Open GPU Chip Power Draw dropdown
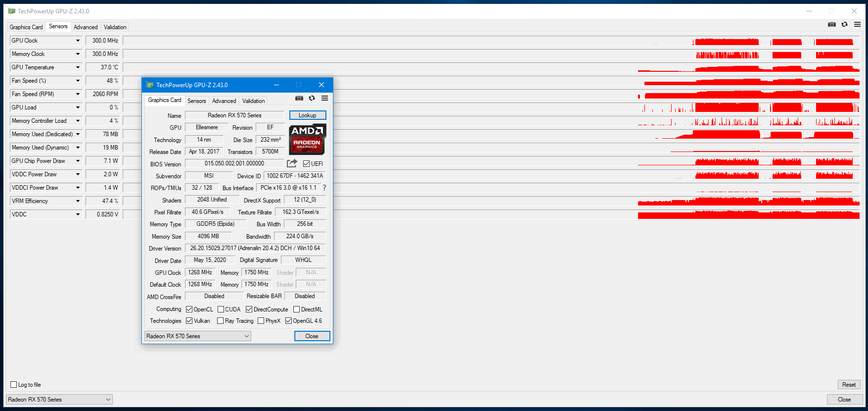The width and height of the screenshot is (868, 411). [78, 161]
